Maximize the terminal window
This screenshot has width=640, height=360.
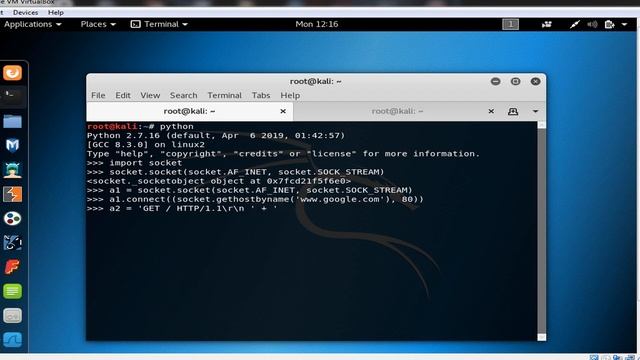[x=516, y=81]
